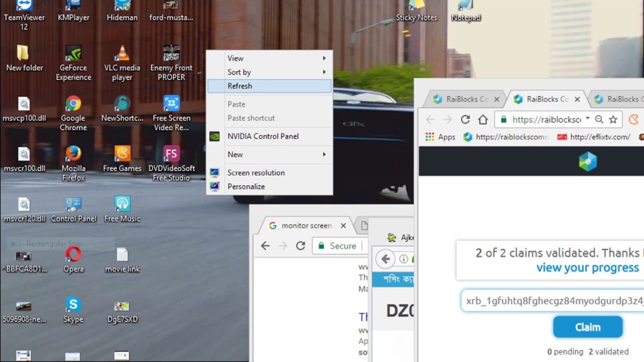
Task: Select msvcp100.dll file icon
Action: click(24, 109)
